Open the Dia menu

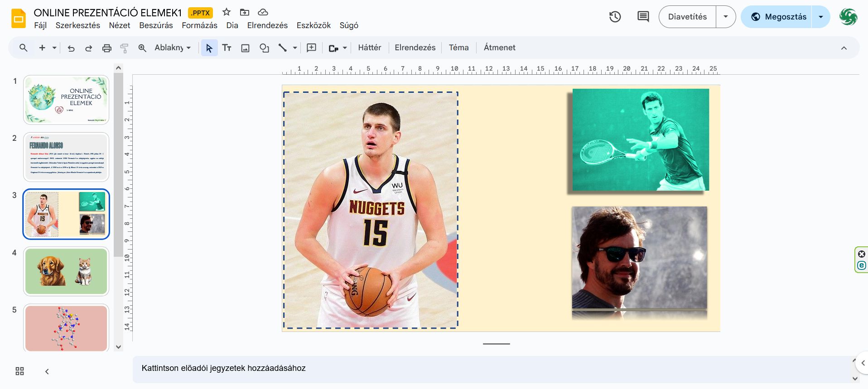tap(232, 25)
